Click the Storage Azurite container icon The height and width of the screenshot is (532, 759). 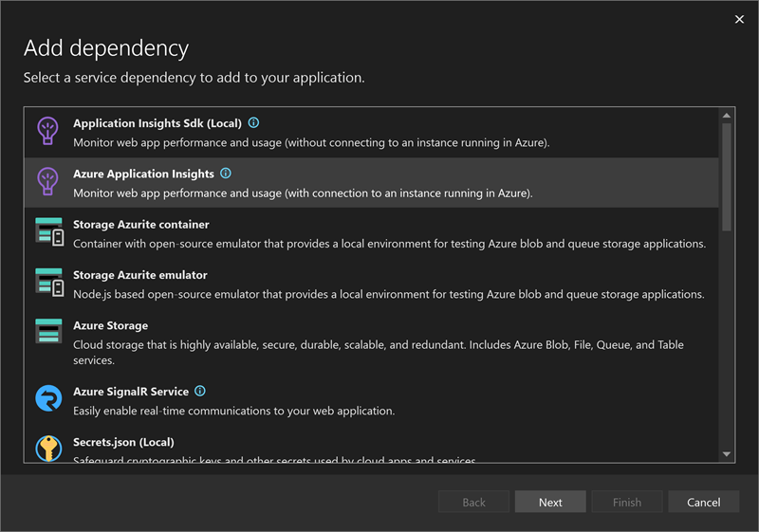tap(49, 231)
